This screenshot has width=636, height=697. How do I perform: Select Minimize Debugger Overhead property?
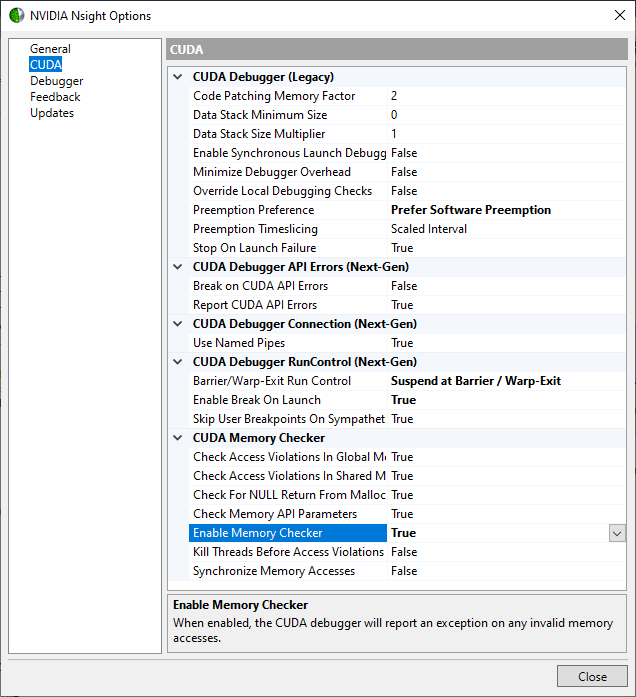click(288, 172)
